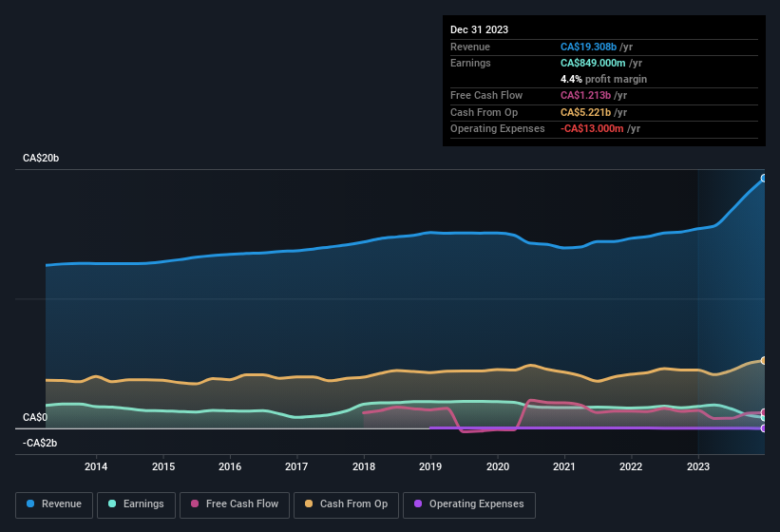This screenshot has height=532, width=780.
Task: Click the CA$20b y-axis label
Action: pyautogui.click(x=41, y=158)
